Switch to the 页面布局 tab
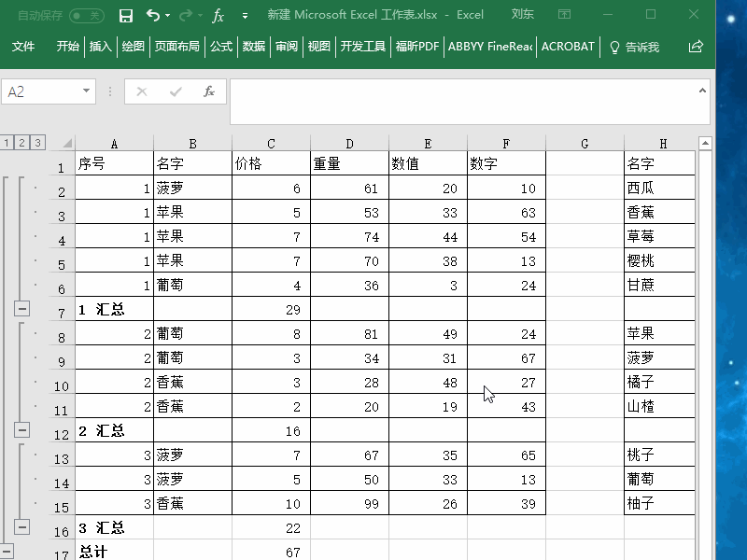Image resolution: width=747 pixels, height=560 pixels. click(x=176, y=46)
